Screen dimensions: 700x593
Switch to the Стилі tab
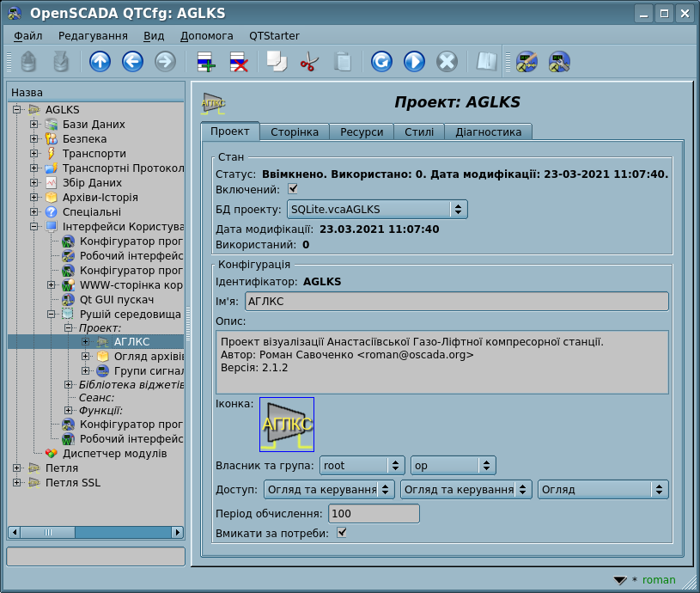[419, 132]
